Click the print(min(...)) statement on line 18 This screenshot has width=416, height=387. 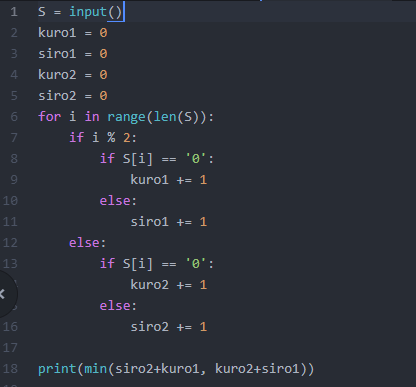pyautogui.click(x=176, y=369)
